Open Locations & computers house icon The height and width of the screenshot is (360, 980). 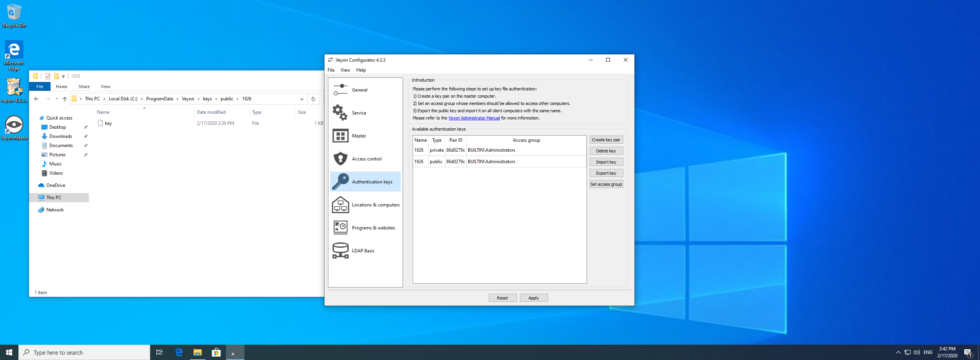pyautogui.click(x=340, y=205)
